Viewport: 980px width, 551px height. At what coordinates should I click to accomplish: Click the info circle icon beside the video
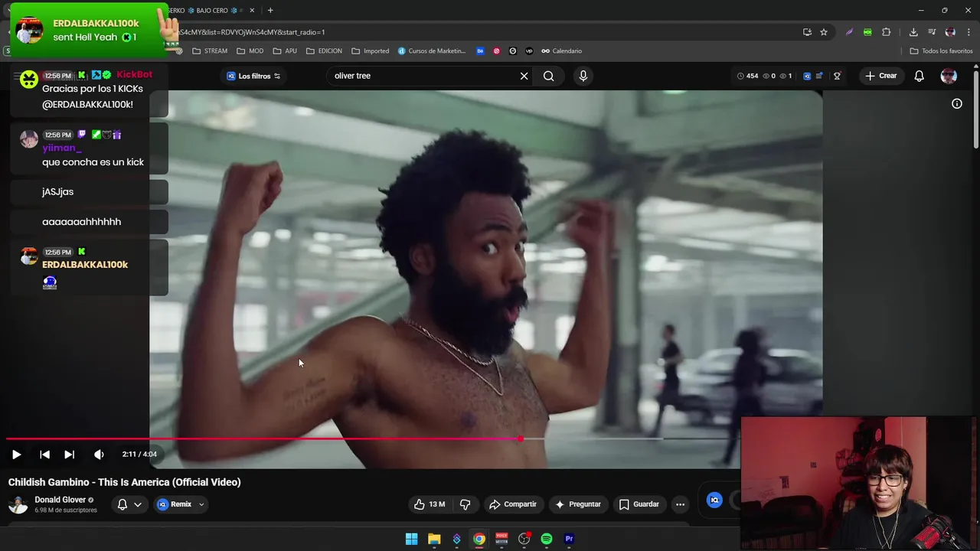tap(957, 103)
